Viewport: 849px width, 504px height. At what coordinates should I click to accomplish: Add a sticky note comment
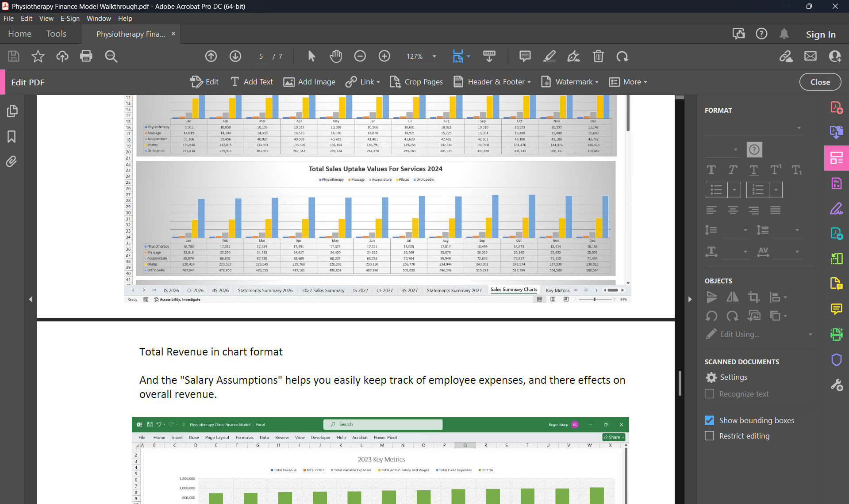(x=525, y=56)
